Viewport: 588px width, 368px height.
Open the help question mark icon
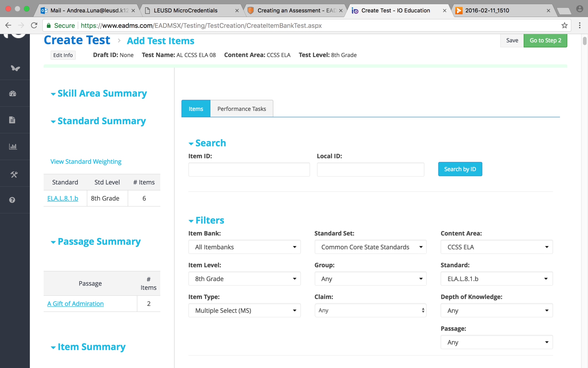pos(12,200)
